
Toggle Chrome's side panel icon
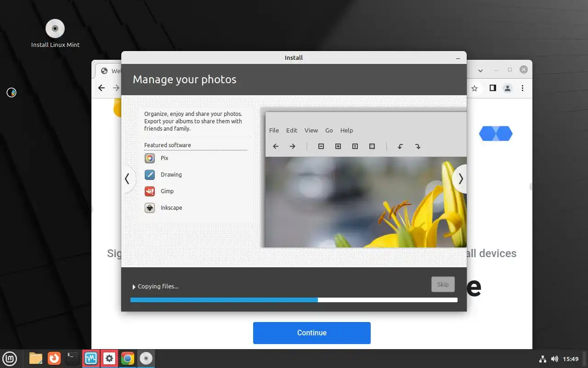pos(492,88)
